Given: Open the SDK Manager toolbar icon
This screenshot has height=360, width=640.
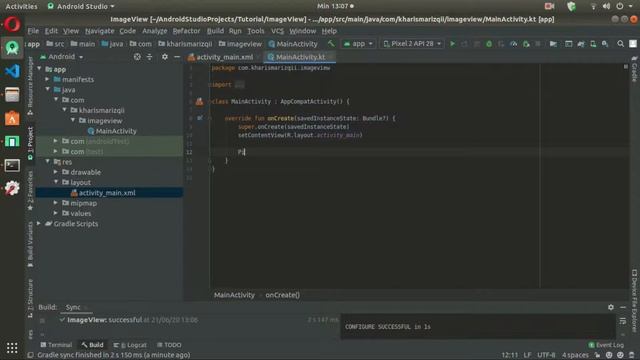Looking at the screenshot, I should click(605, 43).
